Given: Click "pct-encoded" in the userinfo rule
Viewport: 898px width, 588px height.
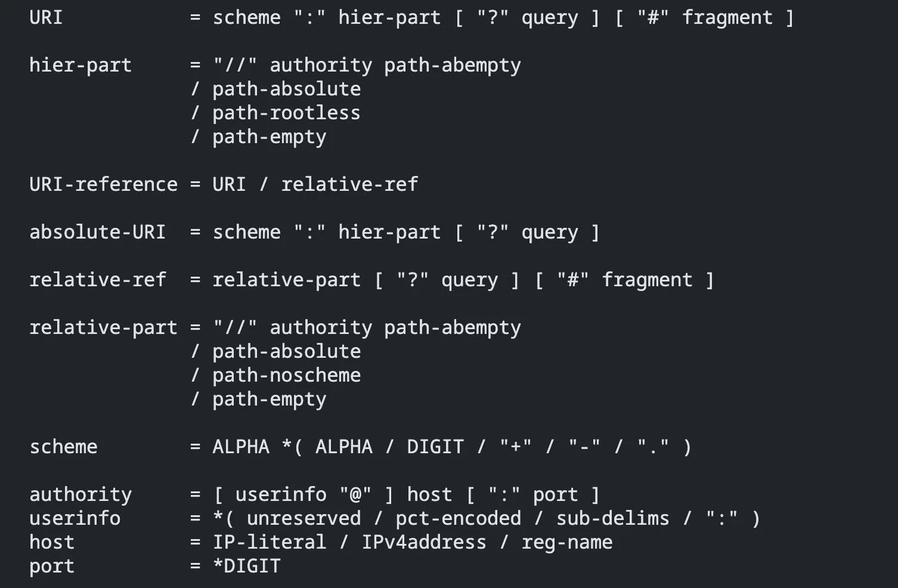Looking at the screenshot, I should click(x=458, y=518).
